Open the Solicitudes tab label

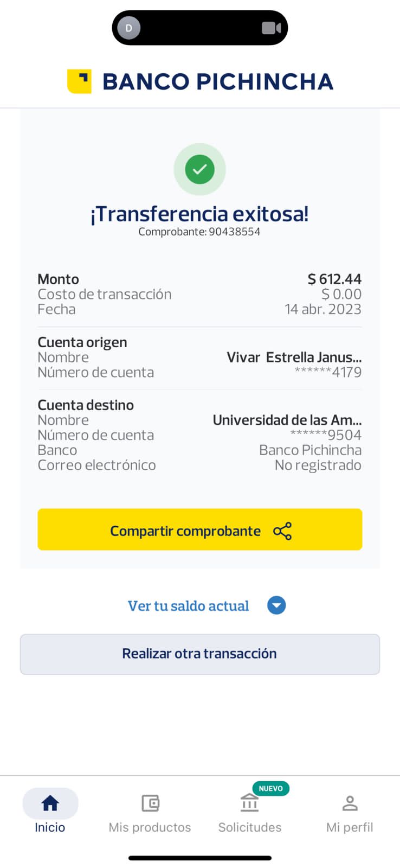[249, 827]
